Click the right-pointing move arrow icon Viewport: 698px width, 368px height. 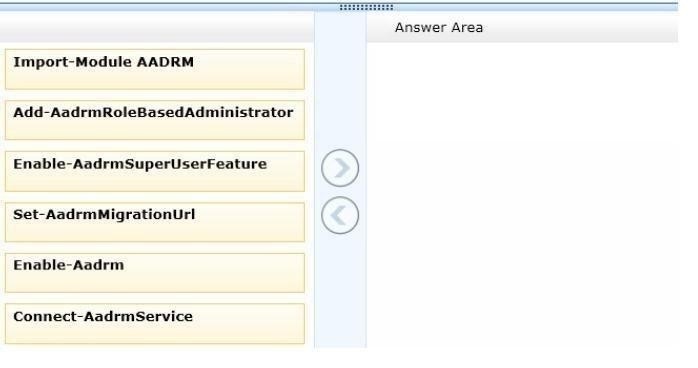pos(340,168)
